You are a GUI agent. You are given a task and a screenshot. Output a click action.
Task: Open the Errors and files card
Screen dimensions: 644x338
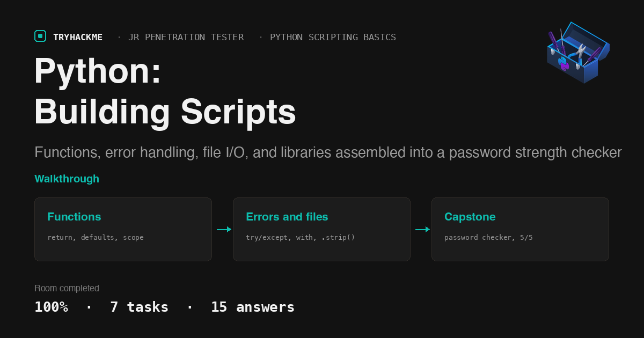coord(321,229)
